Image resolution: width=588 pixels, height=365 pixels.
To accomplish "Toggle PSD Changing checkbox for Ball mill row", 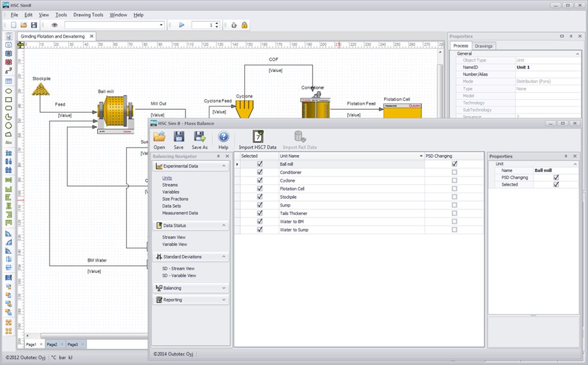I will point(454,163).
